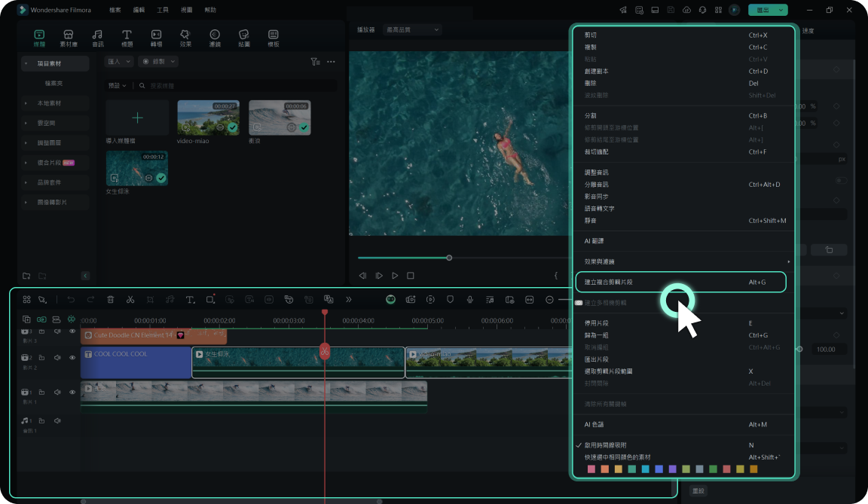Toggle visibility eye of 影片 2 track
868x504 pixels.
click(72, 358)
